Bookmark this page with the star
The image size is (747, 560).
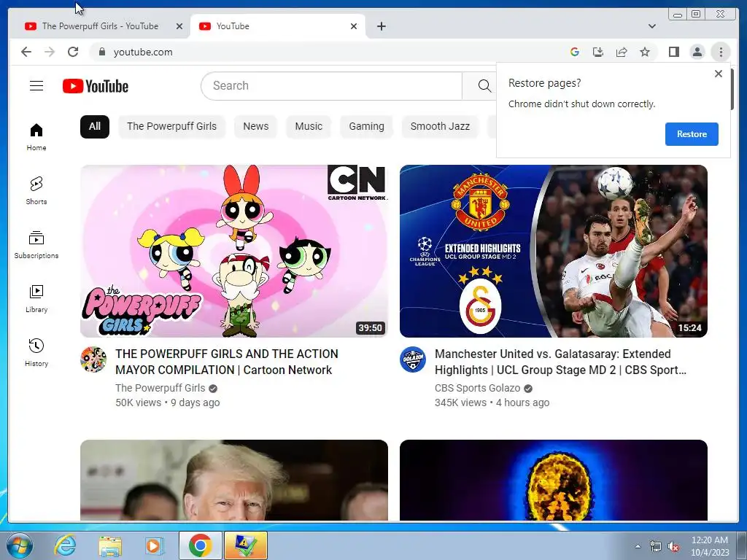coord(645,52)
